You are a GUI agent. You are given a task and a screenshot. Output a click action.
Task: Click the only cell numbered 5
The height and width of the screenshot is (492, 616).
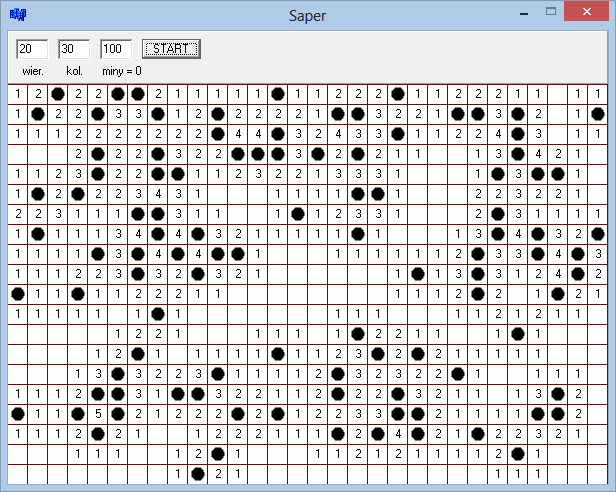(x=98, y=413)
